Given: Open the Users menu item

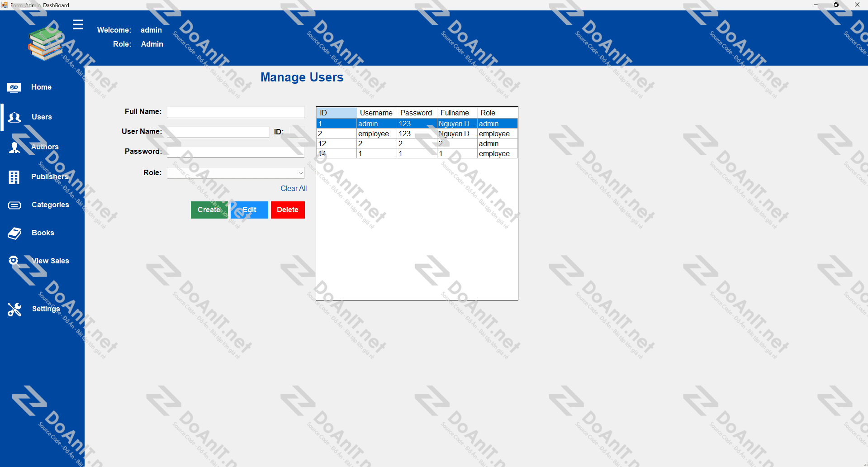Looking at the screenshot, I should 42,117.
